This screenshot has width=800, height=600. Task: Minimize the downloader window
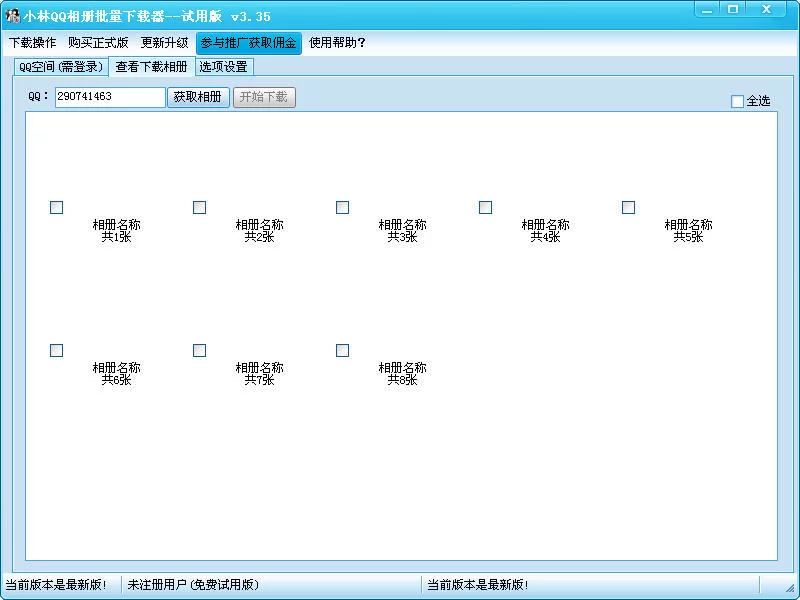pyautogui.click(x=707, y=10)
